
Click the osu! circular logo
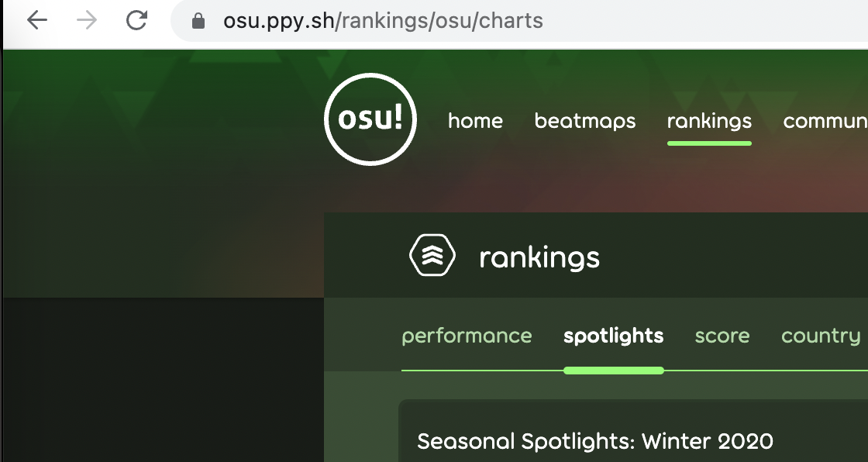coord(370,120)
